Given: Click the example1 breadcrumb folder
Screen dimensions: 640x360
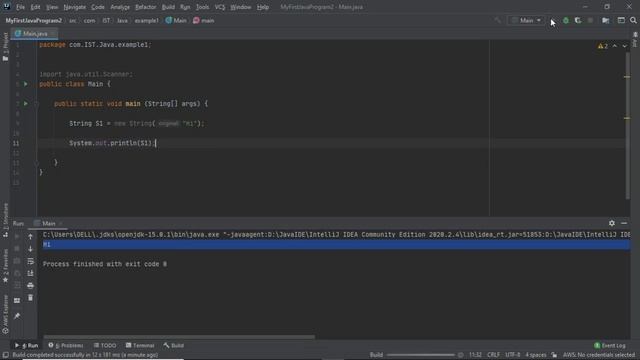Looking at the screenshot, I should point(147,20).
